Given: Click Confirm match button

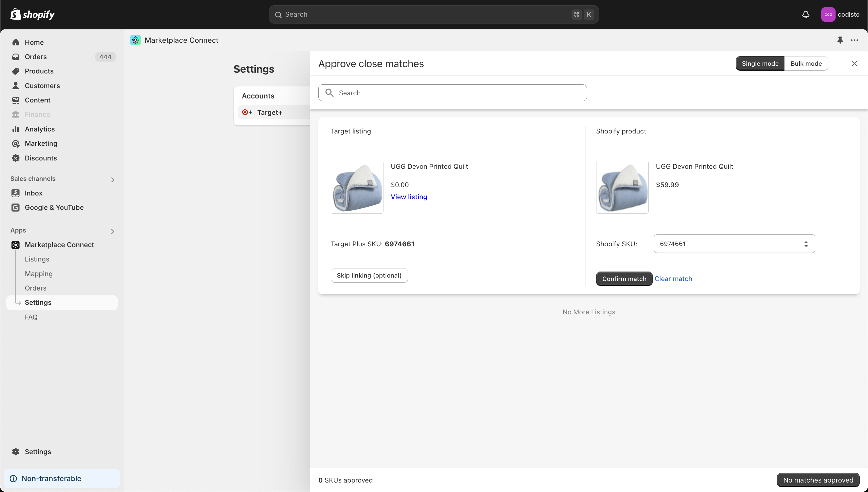Looking at the screenshot, I should coord(624,279).
